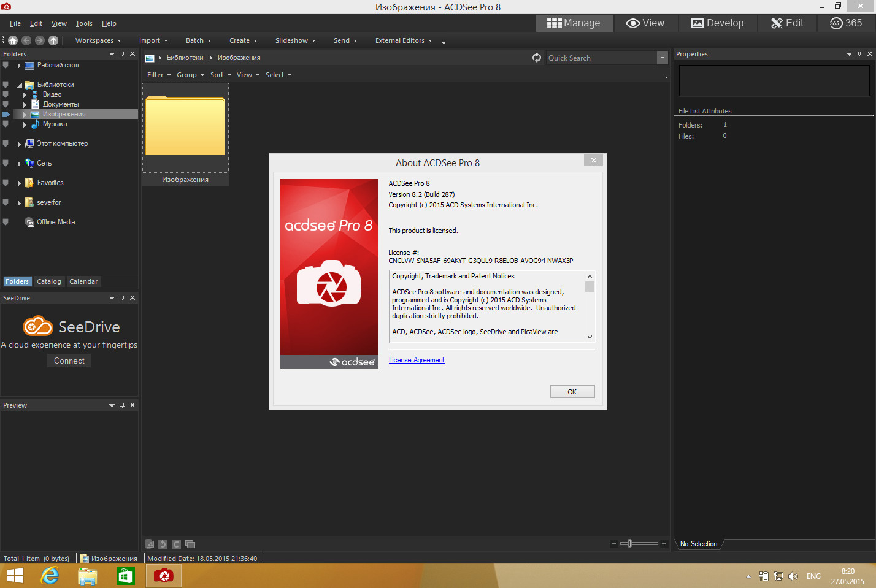
Task: Select the Изображения folder thumbnail
Action: [185, 134]
